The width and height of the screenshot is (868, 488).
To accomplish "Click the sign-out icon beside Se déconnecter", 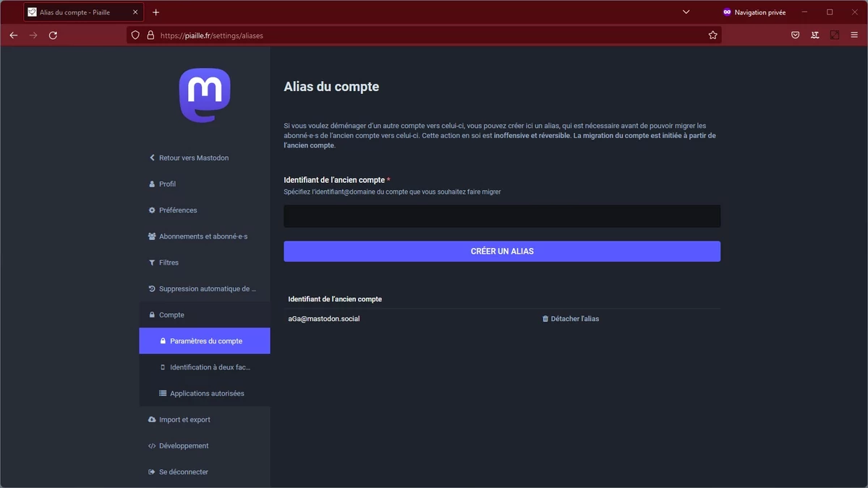I will [x=152, y=472].
